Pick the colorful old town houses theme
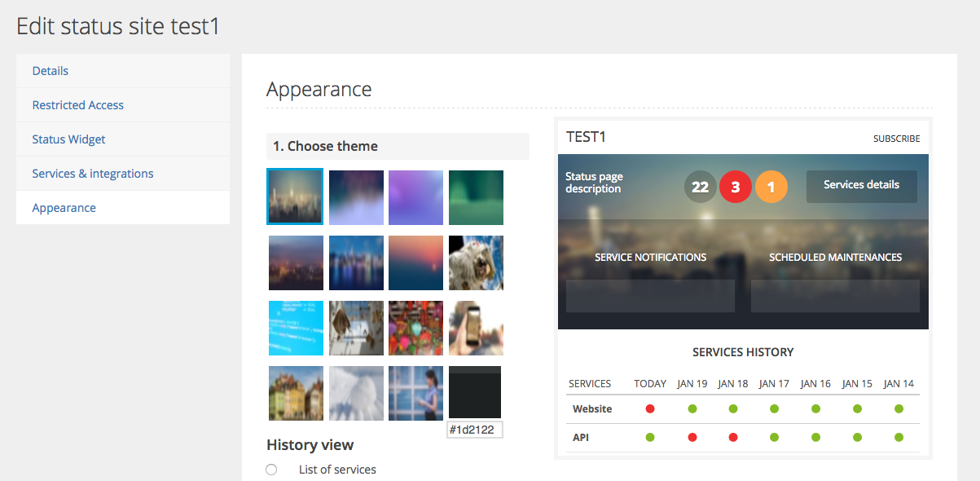This screenshot has width=980, height=481. (x=296, y=393)
